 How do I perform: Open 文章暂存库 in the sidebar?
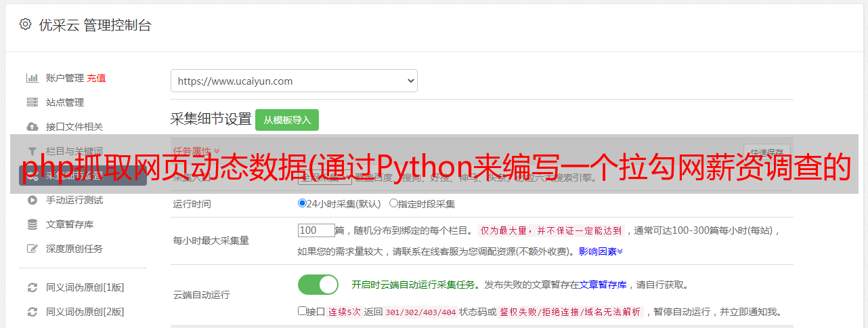70,224
